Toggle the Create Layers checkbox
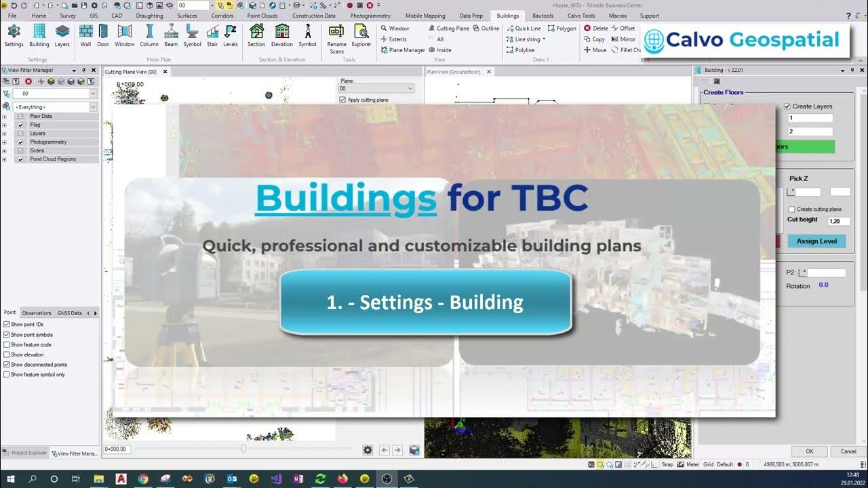Screen dimensions: 868x488 (x=787, y=106)
